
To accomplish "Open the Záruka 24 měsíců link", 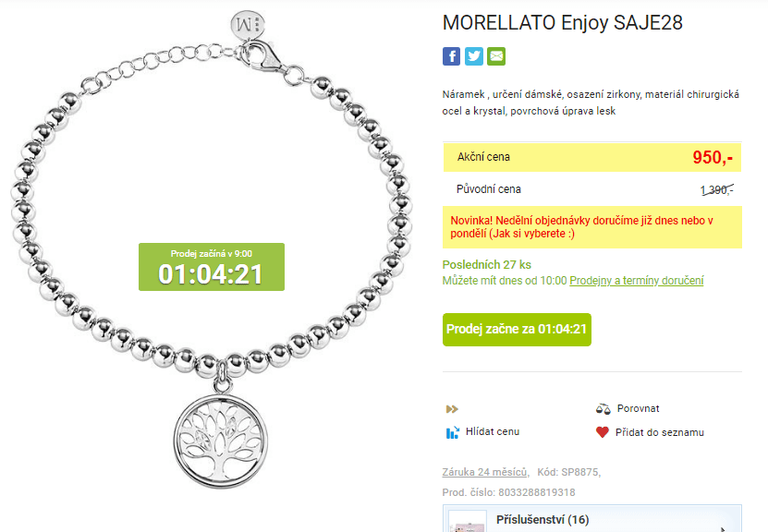I will pyautogui.click(x=485, y=472).
